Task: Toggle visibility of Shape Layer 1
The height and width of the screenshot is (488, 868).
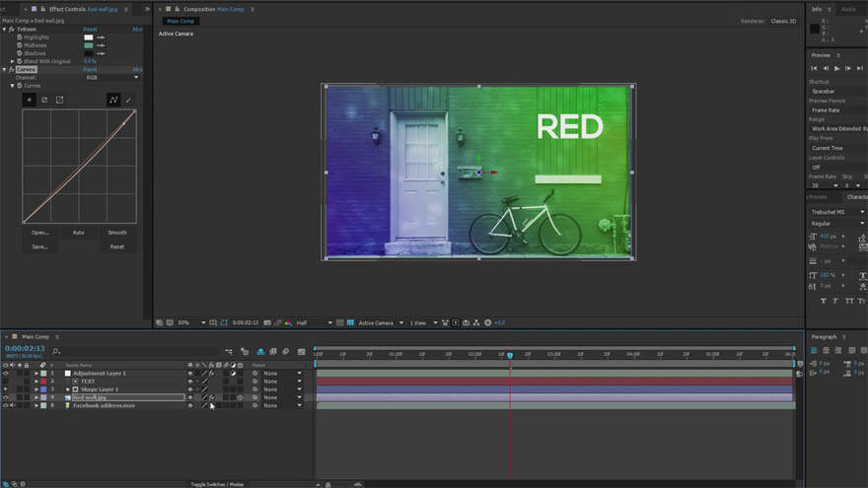Action: click(x=6, y=389)
